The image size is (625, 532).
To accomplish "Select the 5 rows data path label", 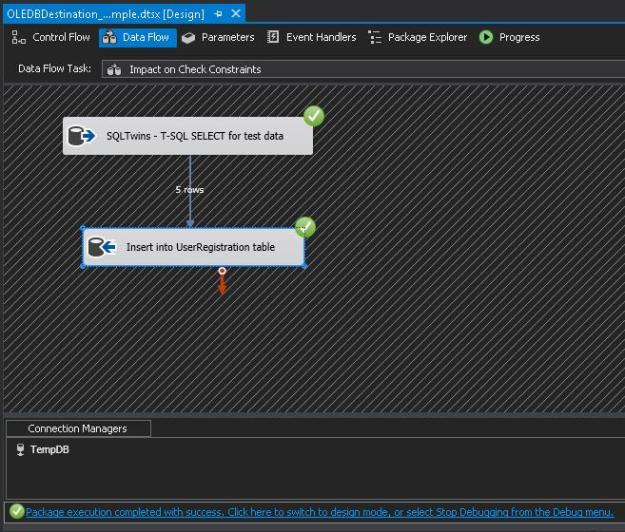I will coord(189,189).
